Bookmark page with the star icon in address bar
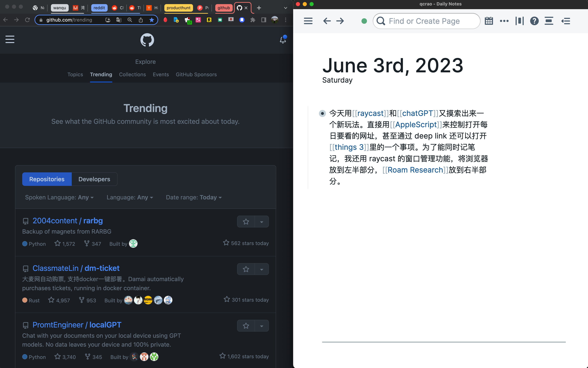Image resolution: width=588 pixels, height=368 pixels. pyautogui.click(x=152, y=20)
